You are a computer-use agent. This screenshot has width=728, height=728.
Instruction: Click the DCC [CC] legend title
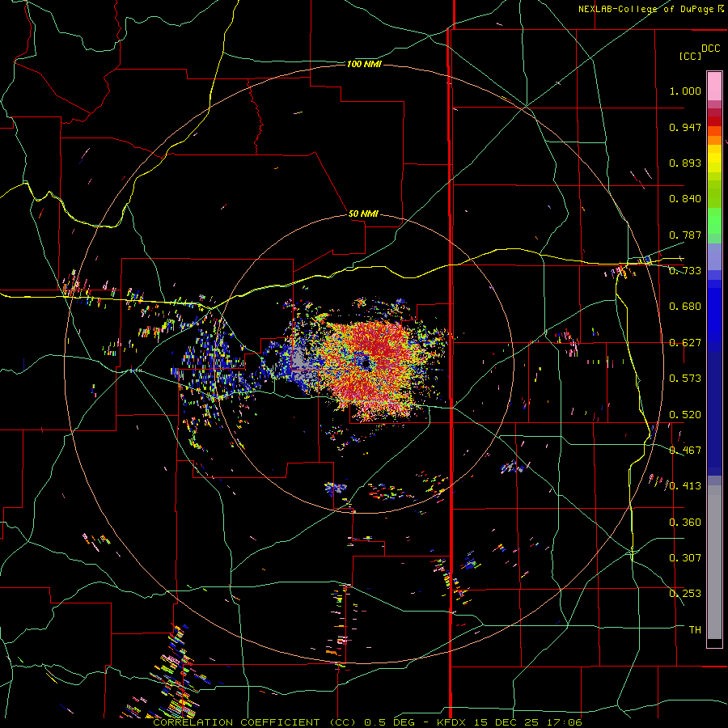[x=699, y=52]
